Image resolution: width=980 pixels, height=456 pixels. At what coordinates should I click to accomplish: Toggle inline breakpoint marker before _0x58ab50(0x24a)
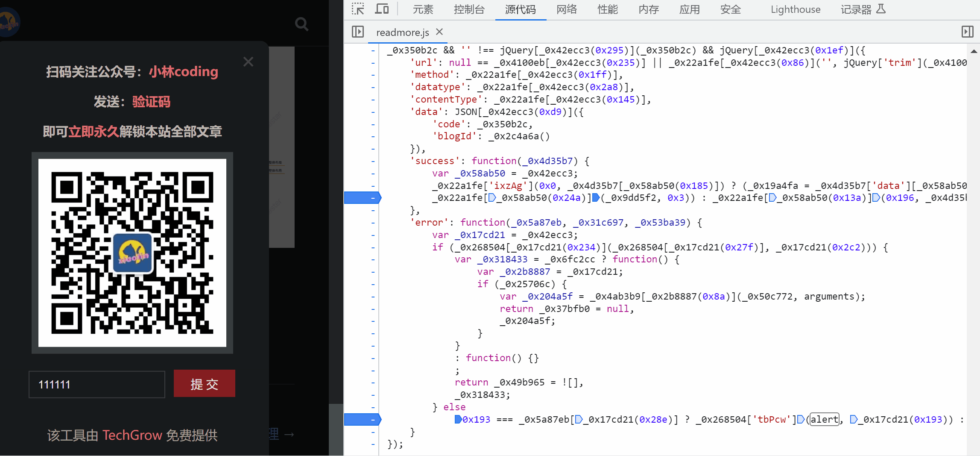[x=492, y=198]
